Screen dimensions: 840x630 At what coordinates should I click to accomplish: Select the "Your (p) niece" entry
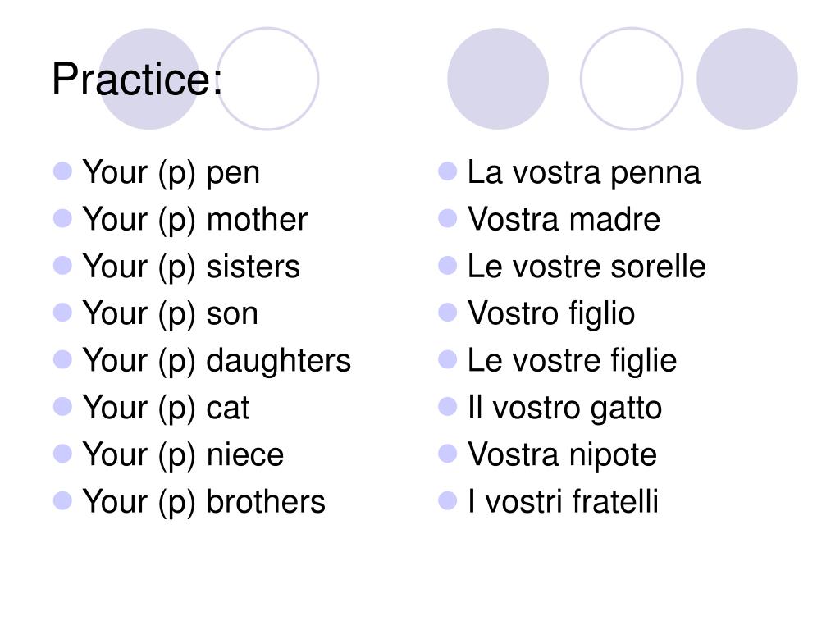pyautogui.click(x=183, y=454)
